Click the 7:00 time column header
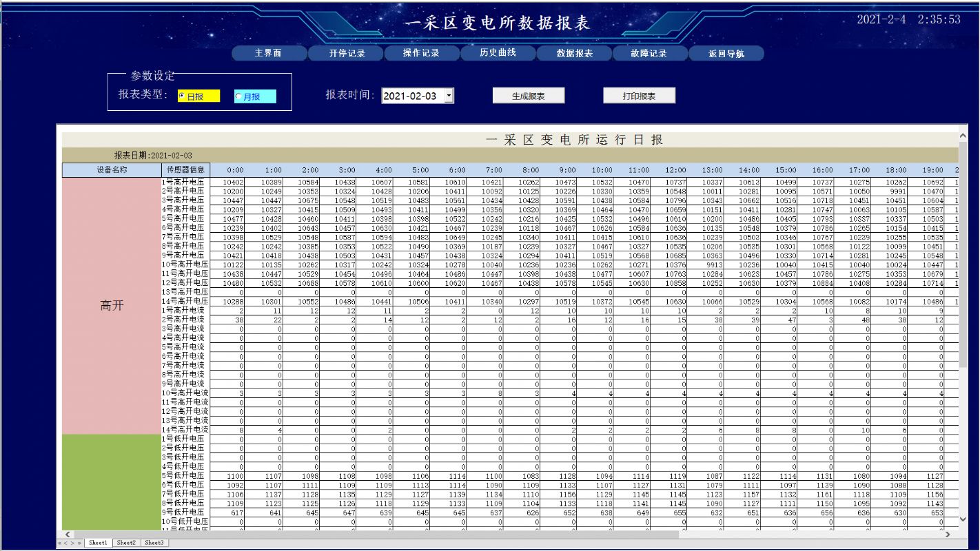The height and width of the screenshot is (551, 980). [x=493, y=170]
